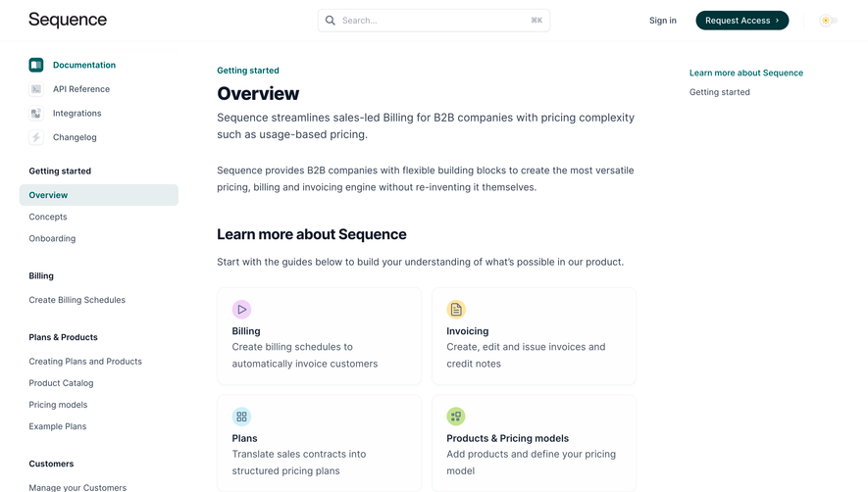Open the Documentation nav item
Viewport: 868px width, 492px height.
[x=84, y=65]
